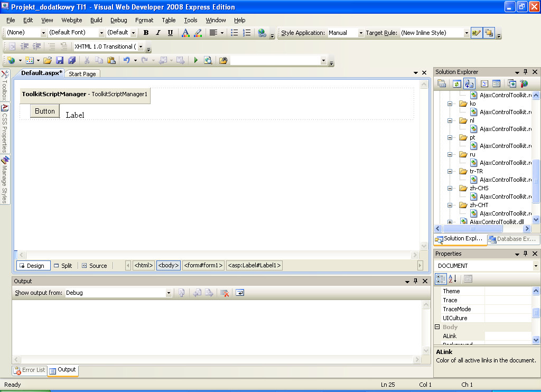
Task: Select the Default.aspx* document tab
Action: click(x=41, y=73)
